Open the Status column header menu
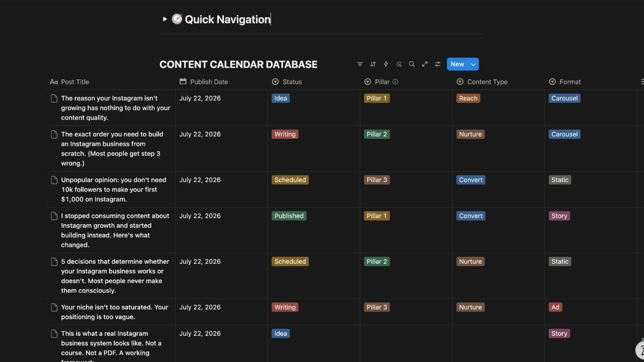This screenshot has width=644, height=362. click(x=292, y=81)
